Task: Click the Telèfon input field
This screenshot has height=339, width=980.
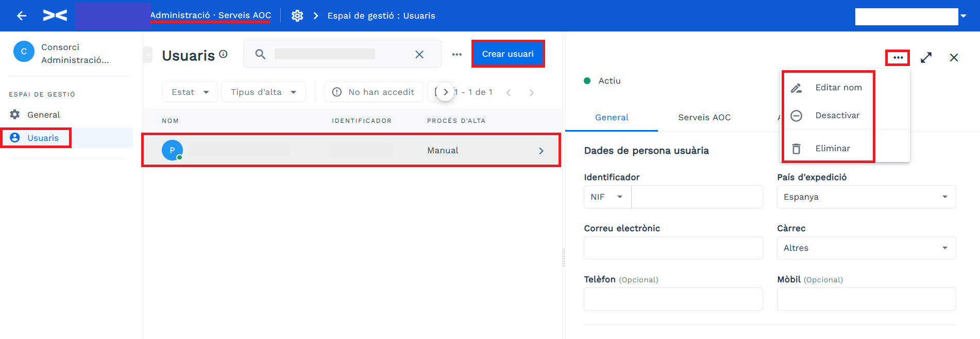Action: click(673, 299)
